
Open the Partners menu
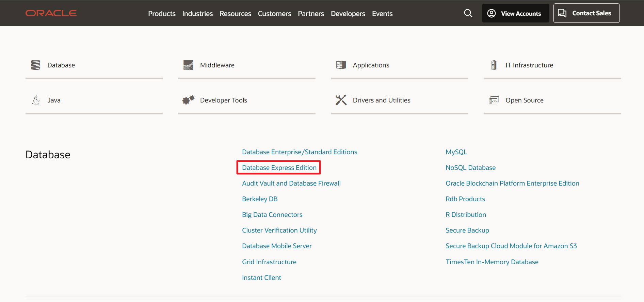tap(311, 14)
